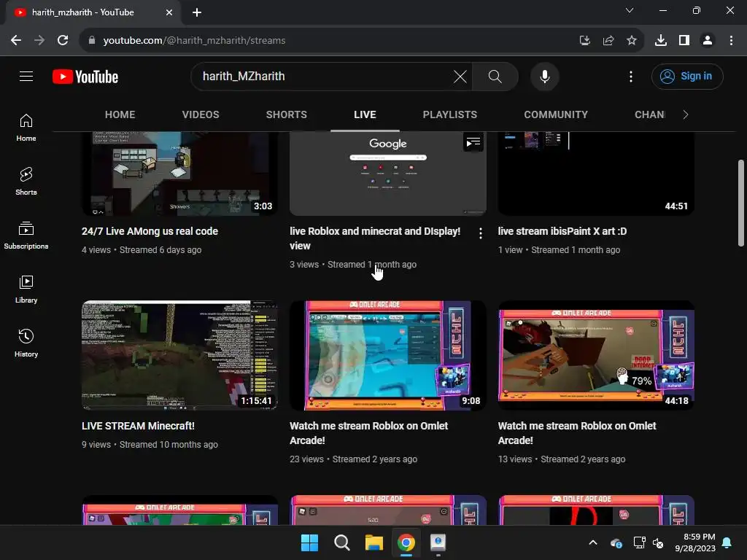Reload the page
Image resolution: width=747 pixels, height=560 pixels.
pos(63,41)
